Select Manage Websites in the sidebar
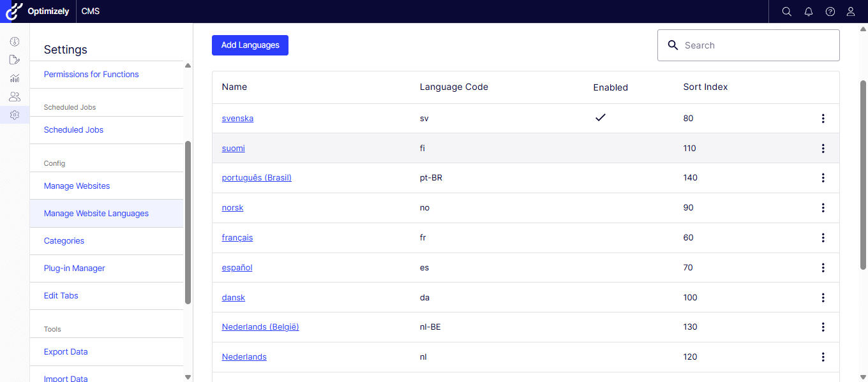Screen dimensions: 868x382 pos(77,186)
